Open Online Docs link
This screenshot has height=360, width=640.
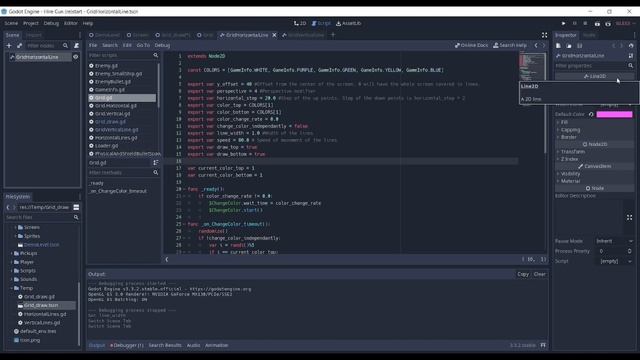coord(471,45)
